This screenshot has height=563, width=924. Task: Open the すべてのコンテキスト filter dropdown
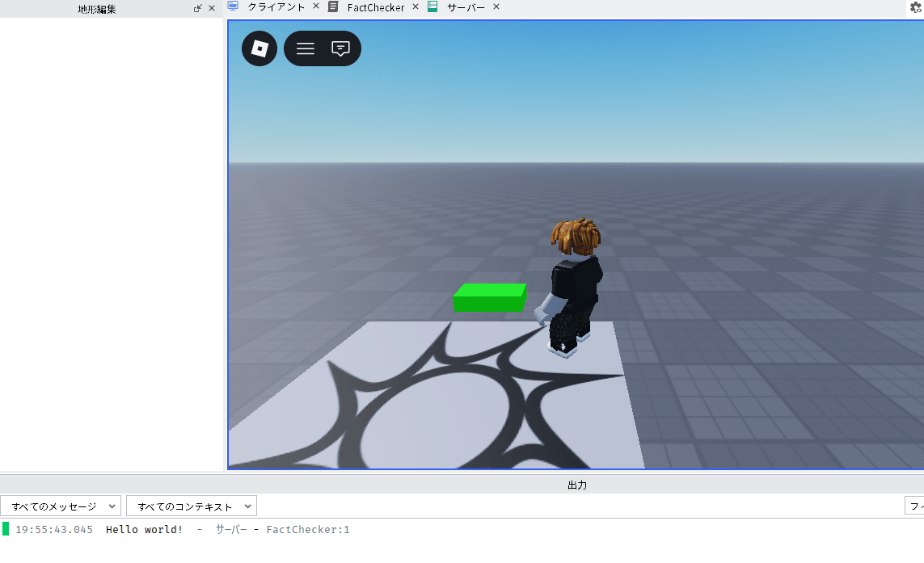click(x=192, y=506)
